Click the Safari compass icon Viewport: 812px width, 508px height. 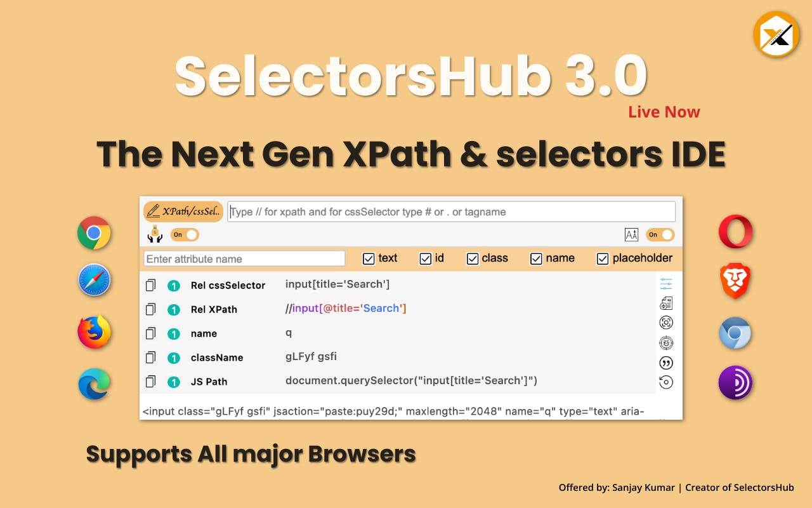(x=94, y=281)
